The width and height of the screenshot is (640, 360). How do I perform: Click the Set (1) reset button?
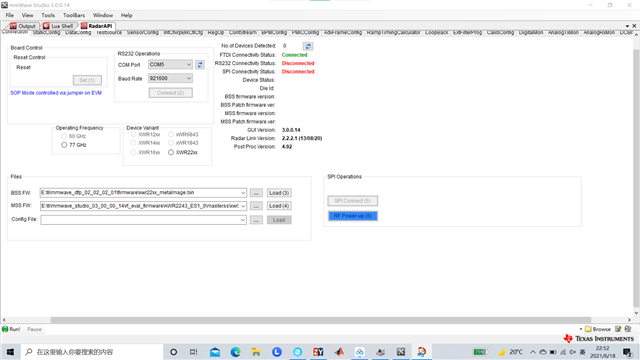point(87,80)
